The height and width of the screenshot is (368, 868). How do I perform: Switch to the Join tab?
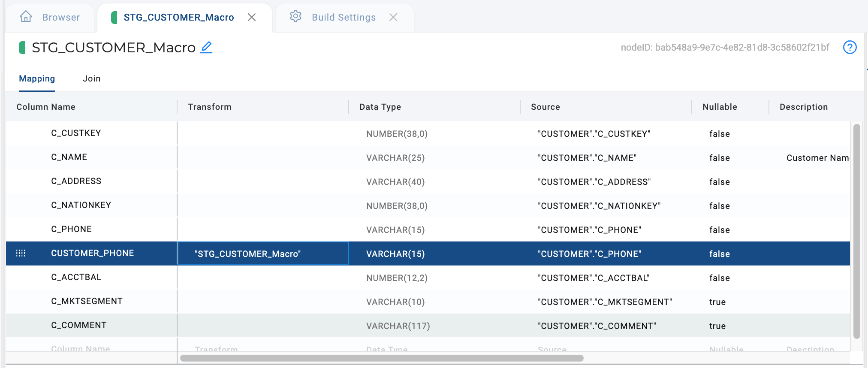point(92,78)
